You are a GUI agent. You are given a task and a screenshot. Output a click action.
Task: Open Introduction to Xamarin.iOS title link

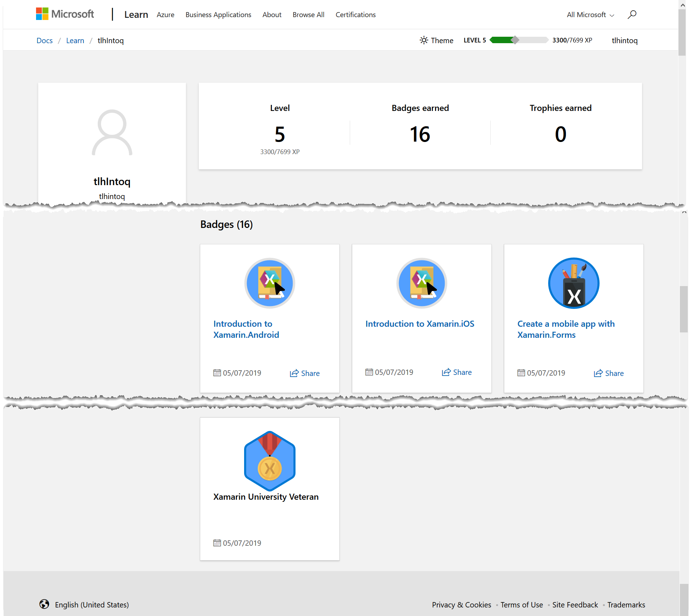point(420,324)
